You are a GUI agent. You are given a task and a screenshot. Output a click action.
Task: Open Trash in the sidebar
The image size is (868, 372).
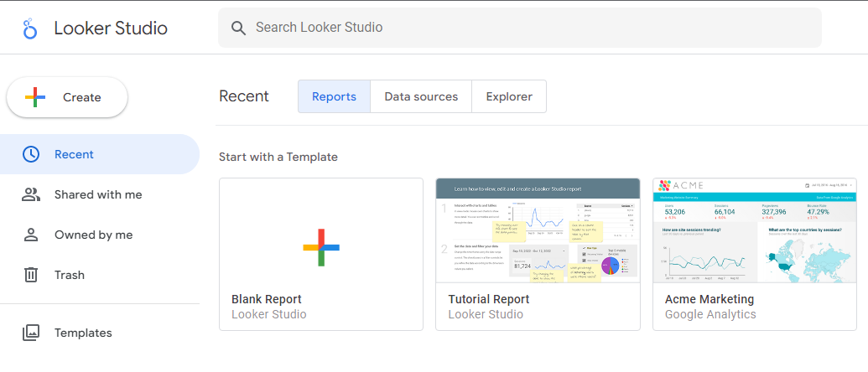point(100,275)
